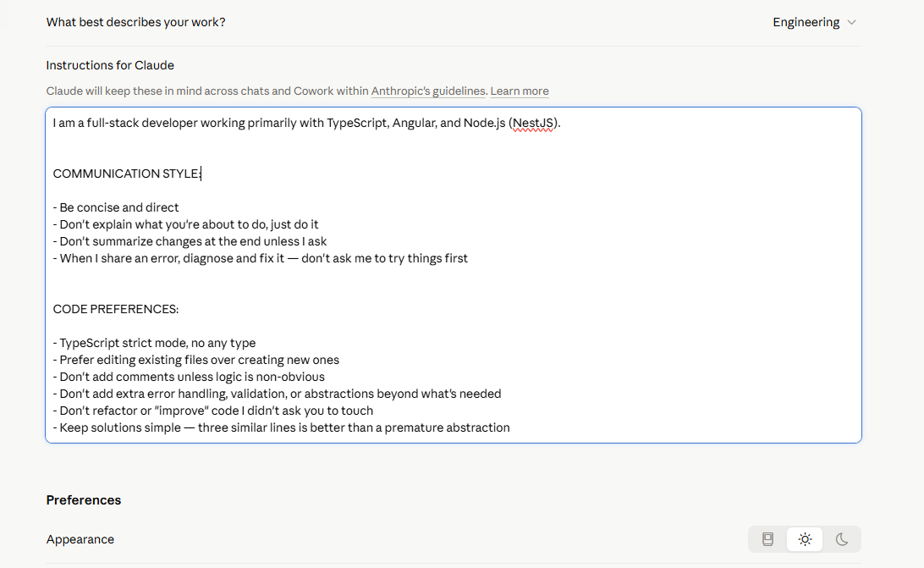Click the line "Don't summarize changes at the end"
Screen dimensions: 924x568
[x=190, y=241]
